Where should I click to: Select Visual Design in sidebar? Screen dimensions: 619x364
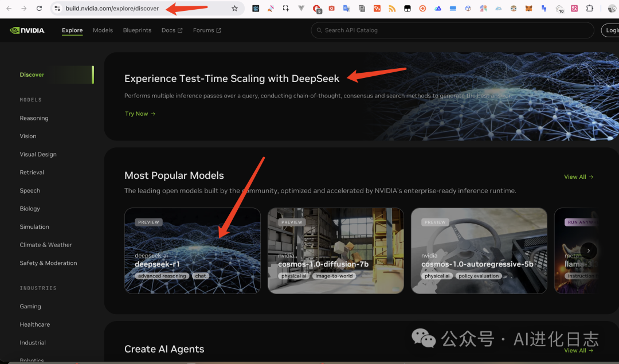pos(38,154)
